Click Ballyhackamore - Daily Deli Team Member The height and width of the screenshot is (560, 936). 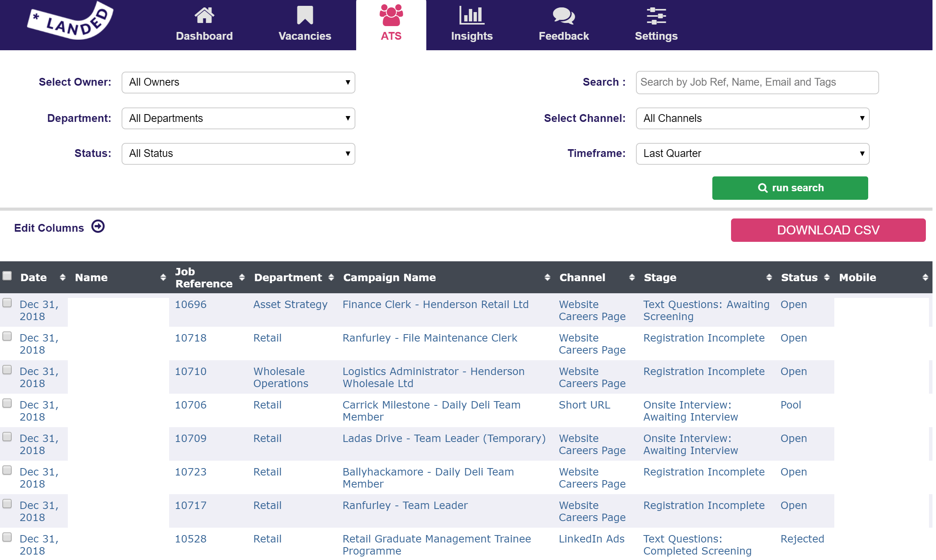428,478
